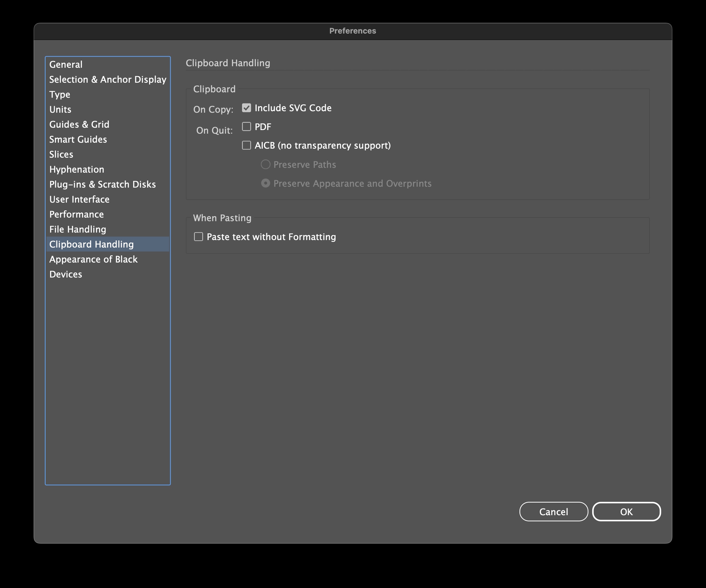The image size is (706, 588).
Task: Click the OK button
Action: (x=626, y=512)
